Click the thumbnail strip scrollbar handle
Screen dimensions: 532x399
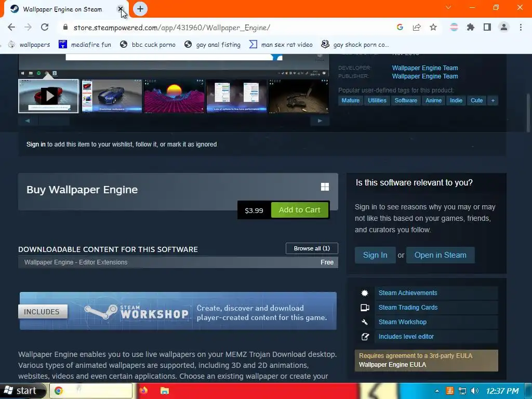(54, 121)
